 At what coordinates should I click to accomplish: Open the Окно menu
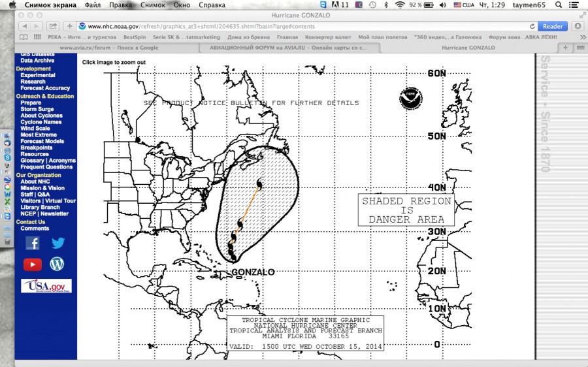[x=182, y=5]
